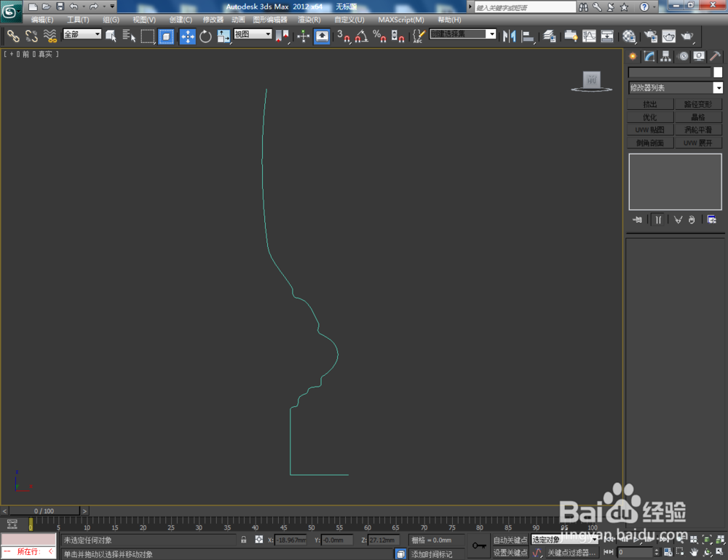
Task: Click the Zoom Extents All icon
Action: click(720, 540)
